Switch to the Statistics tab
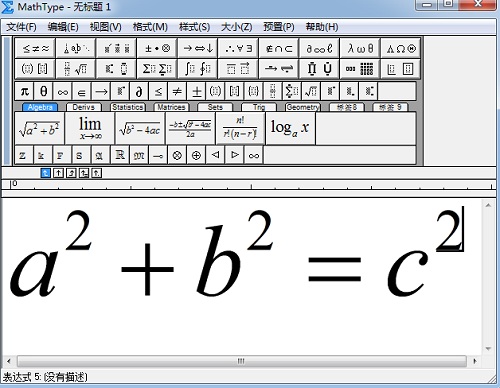The image size is (500, 388). [128, 107]
